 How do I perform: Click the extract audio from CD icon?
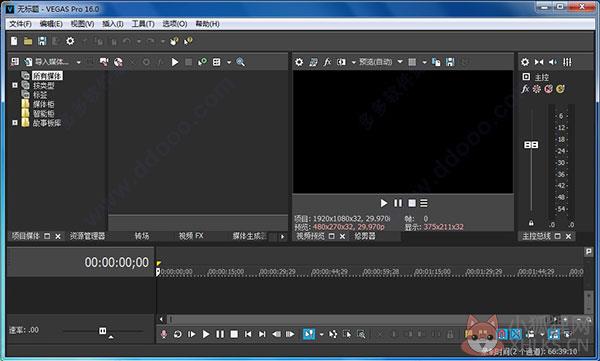click(118, 62)
